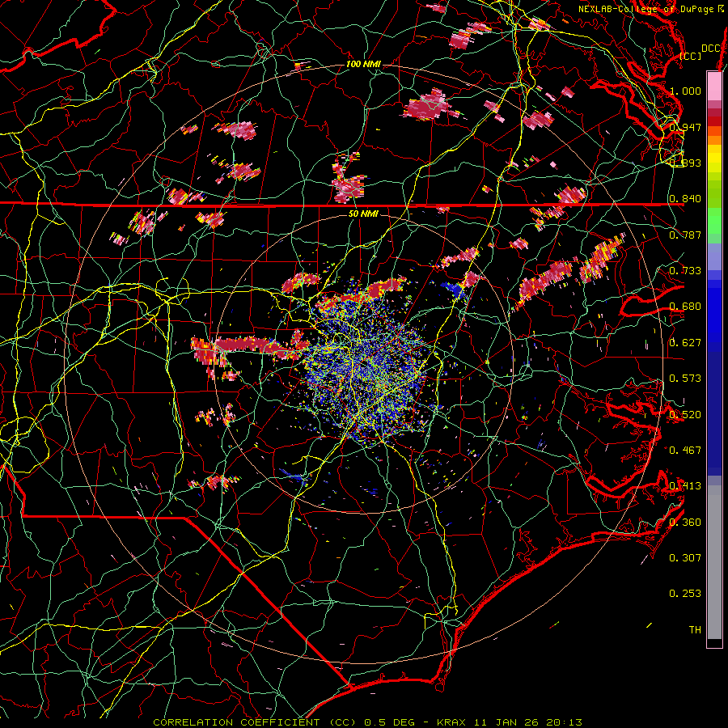Click the CORRELATION COEFFICIENT (CC) caption text
Screen dimensions: 728x728
click(x=255, y=722)
